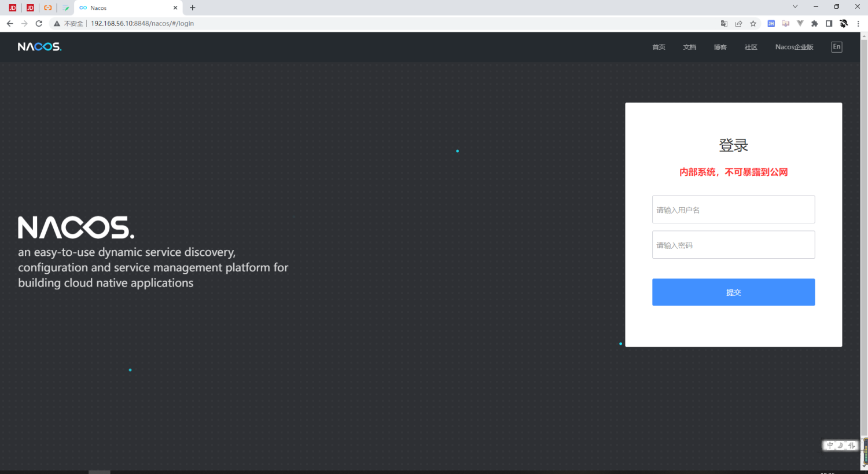Screen dimensions: 868x474
Task: Select the active Nacos tab
Action: (x=128, y=8)
